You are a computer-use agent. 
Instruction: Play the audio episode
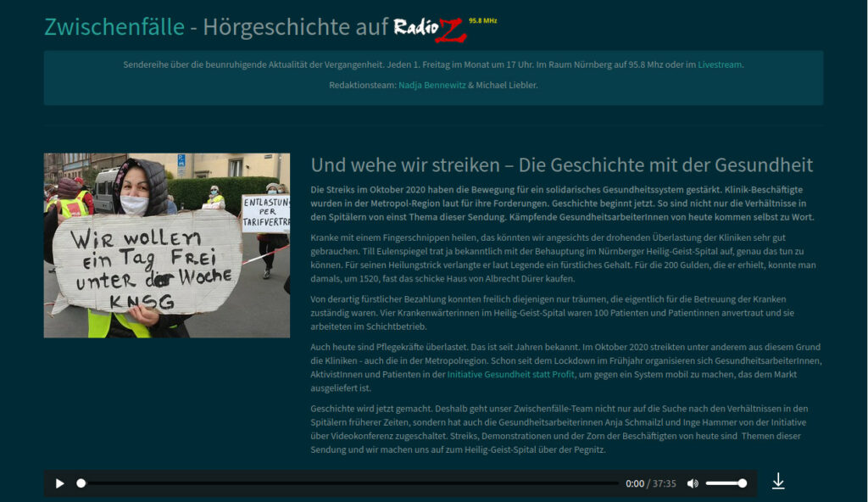[x=60, y=483]
